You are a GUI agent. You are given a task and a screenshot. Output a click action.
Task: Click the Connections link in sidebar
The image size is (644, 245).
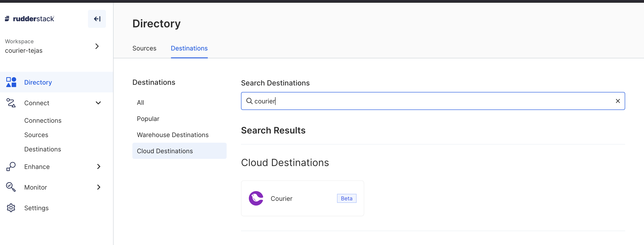(43, 120)
